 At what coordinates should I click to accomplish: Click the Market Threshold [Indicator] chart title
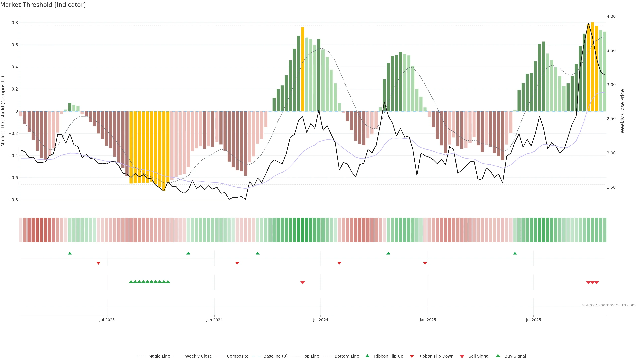point(43,5)
